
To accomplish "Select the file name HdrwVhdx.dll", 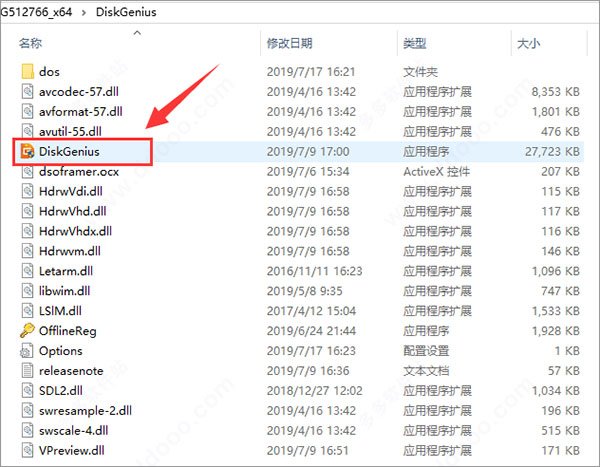I will 75,231.
